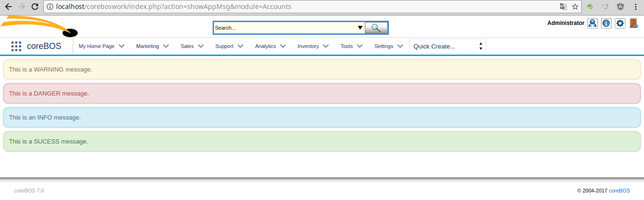Focus the Search text field

pyautogui.click(x=285, y=28)
